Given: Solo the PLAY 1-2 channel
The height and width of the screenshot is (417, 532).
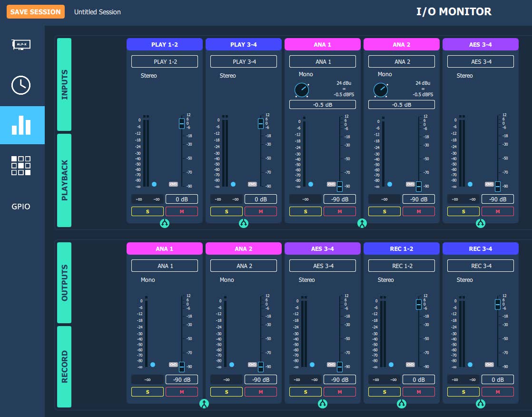Looking at the screenshot, I should pyautogui.click(x=147, y=211).
